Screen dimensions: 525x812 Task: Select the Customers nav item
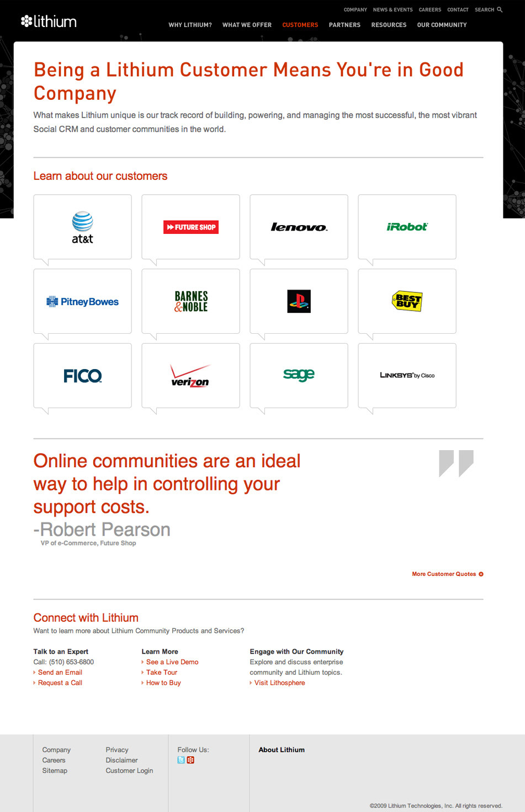coord(300,25)
